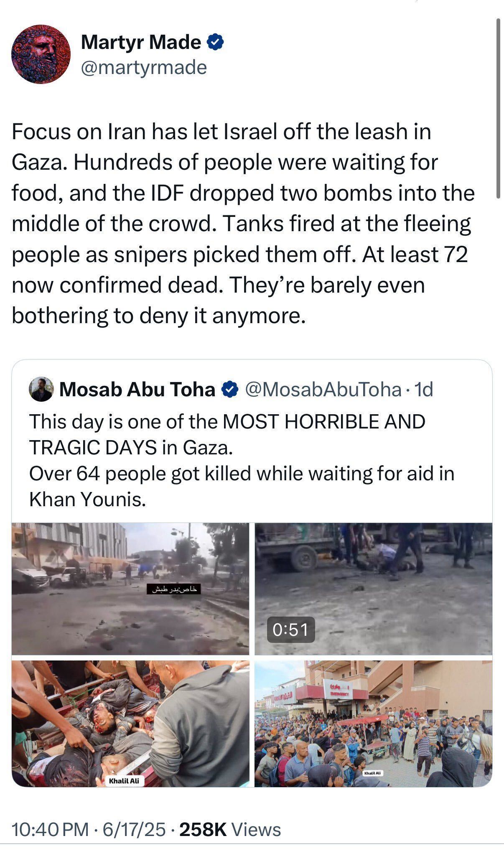Screen dimensions: 504x854
Task: Click Mosab Abu Toha's blue verified checkmark
Action: (x=230, y=389)
